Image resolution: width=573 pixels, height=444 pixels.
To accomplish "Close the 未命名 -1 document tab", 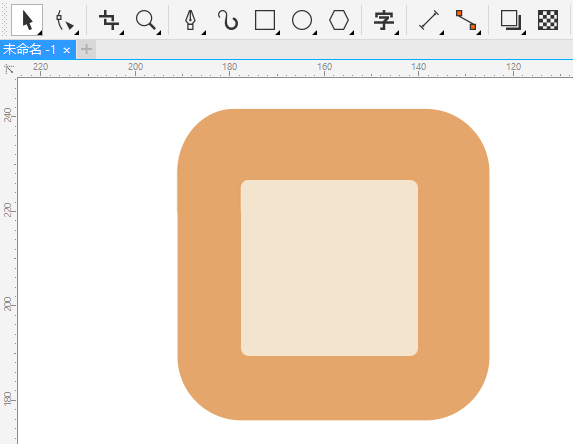I will pos(67,50).
